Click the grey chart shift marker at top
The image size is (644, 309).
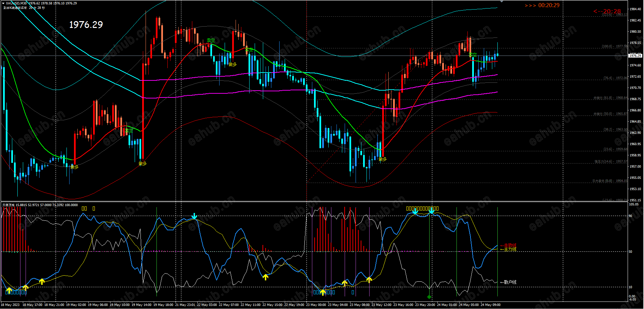pyautogui.click(x=501, y=1)
